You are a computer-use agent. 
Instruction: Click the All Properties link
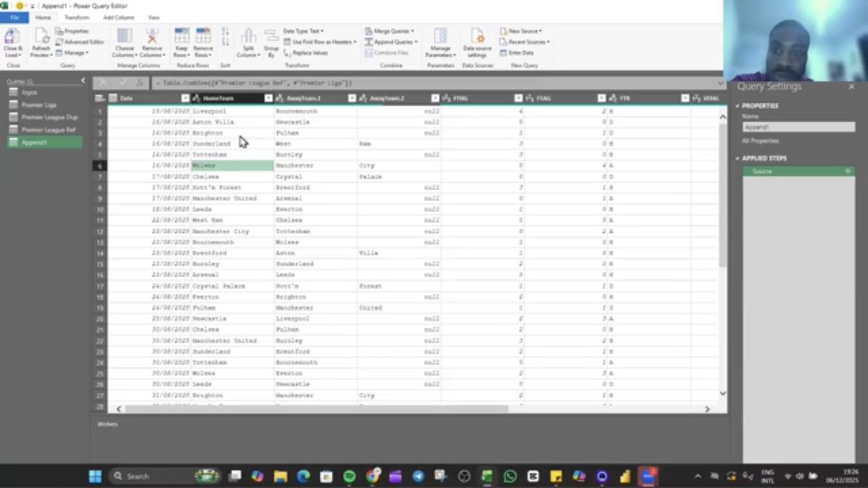(x=760, y=141)
